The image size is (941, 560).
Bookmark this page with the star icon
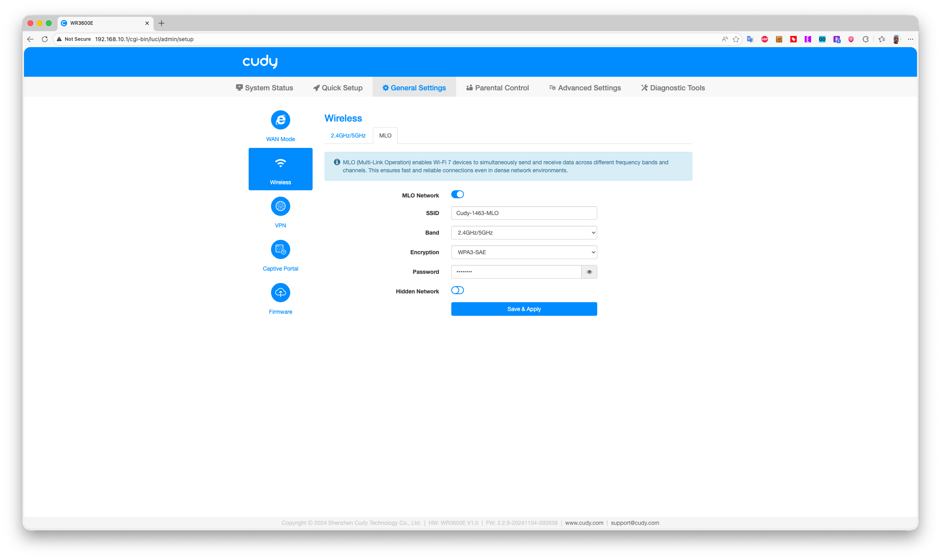tap(736, 39)
